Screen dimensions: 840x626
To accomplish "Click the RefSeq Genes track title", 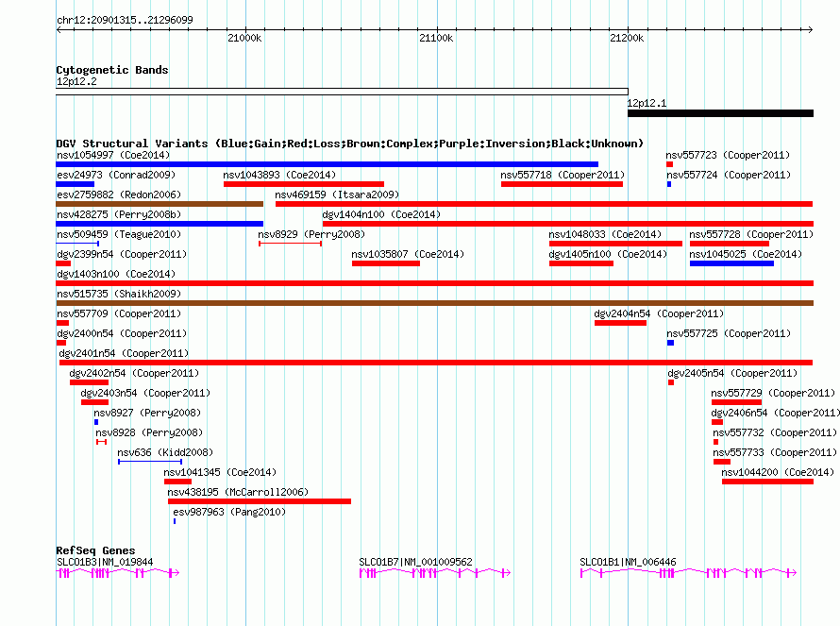I will coord(95,550).
